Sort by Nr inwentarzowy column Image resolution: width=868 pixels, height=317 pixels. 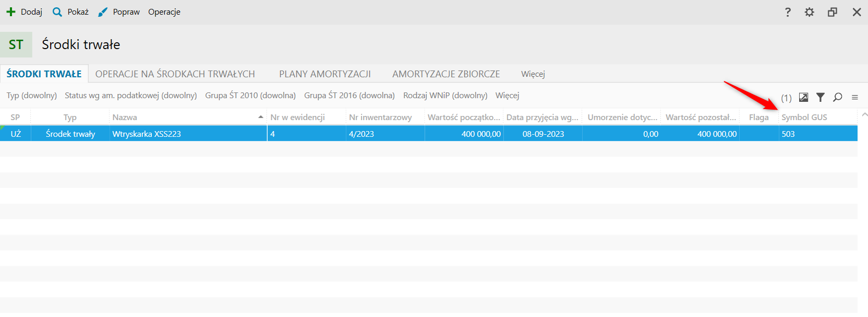point(385,117)
